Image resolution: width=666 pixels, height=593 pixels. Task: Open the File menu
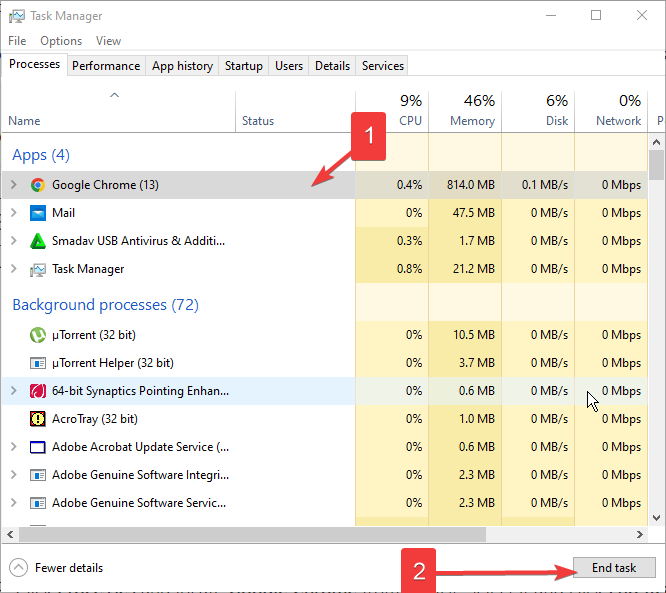17,41
